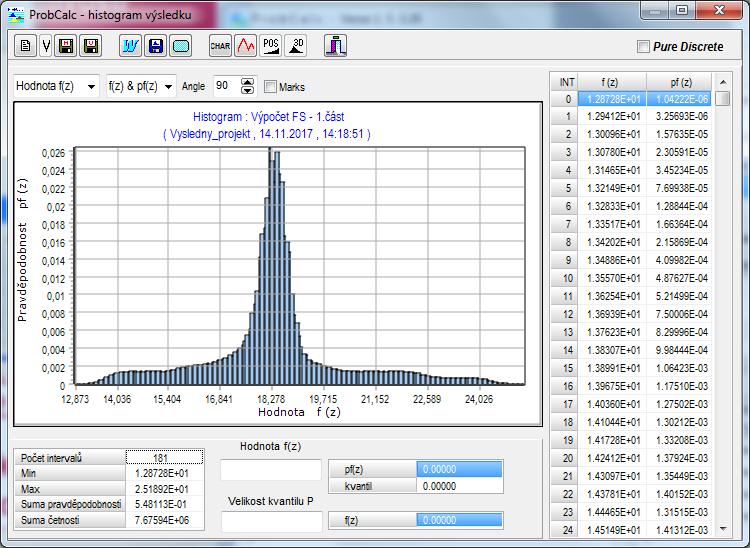
Task: Click the floppy disk icon labeled H
Action: click(66, 46)
